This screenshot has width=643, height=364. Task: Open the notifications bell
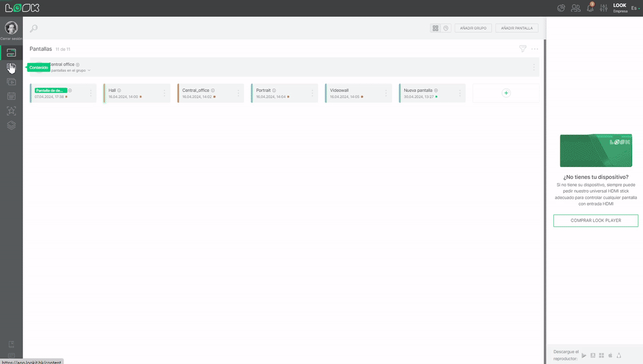[x=590, y=8]
